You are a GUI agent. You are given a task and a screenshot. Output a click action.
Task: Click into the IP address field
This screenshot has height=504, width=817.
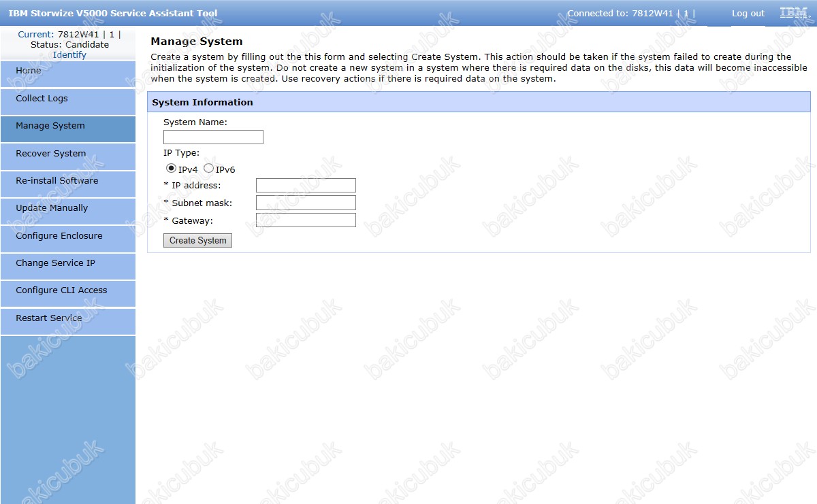306,185
